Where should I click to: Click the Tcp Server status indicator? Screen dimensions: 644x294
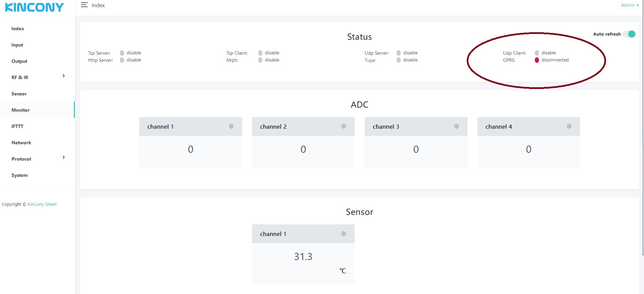(122, 53)
